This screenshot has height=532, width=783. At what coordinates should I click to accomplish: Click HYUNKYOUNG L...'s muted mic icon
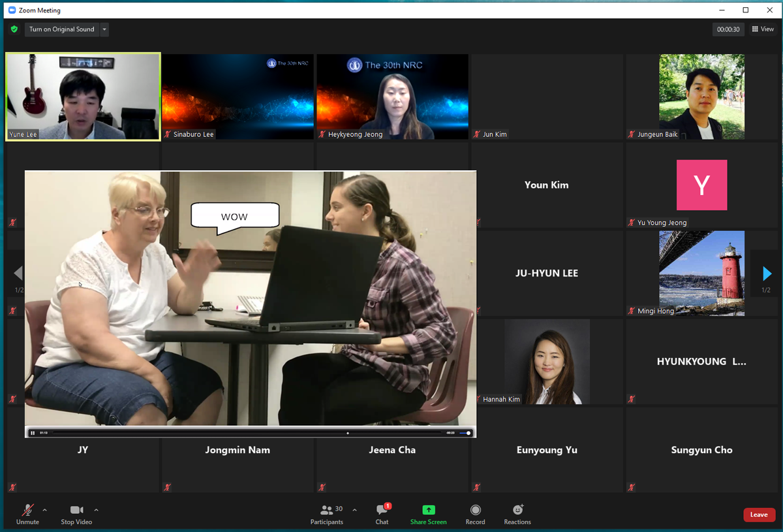[632, 399]
